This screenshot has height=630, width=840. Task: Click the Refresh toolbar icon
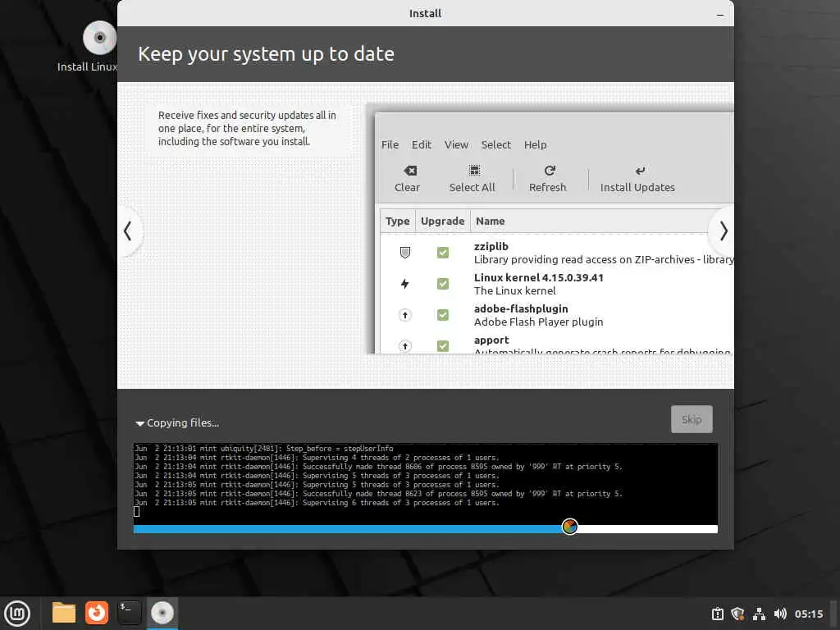[549, 171]
